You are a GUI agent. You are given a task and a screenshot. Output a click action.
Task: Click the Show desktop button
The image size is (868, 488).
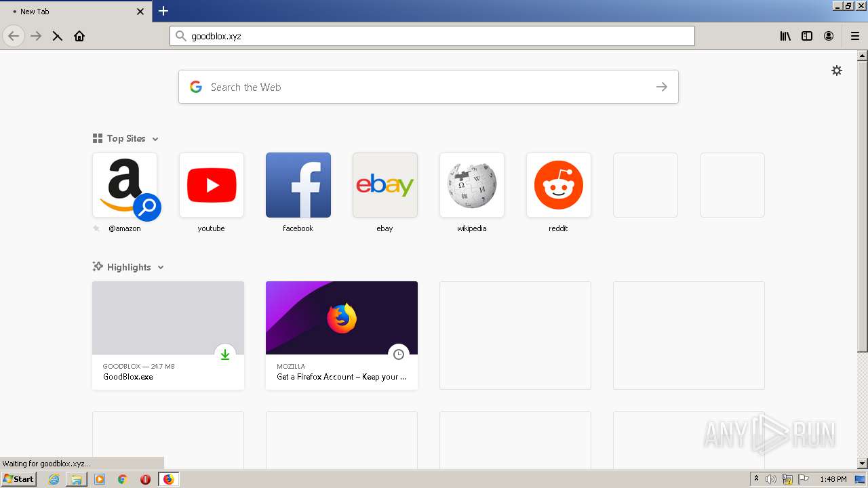[861, 479]
